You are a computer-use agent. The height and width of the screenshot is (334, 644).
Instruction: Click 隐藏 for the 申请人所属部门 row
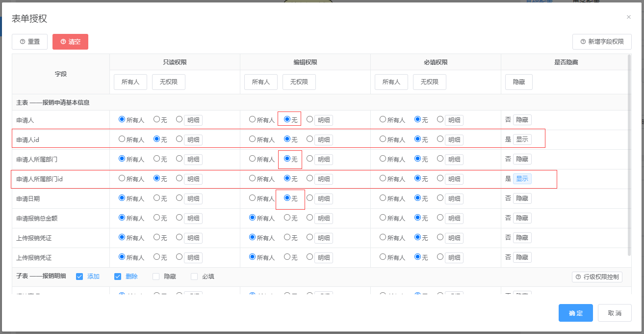tap(522, 159)
